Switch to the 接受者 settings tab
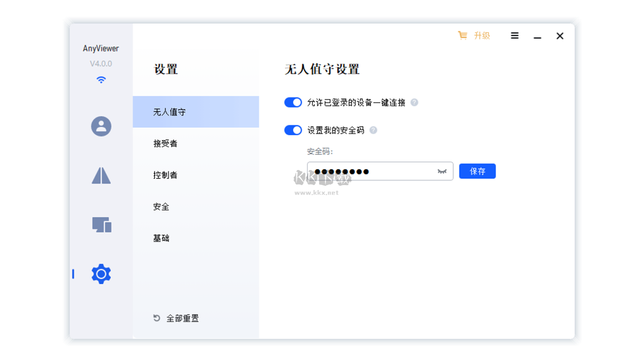 point(165,143)
